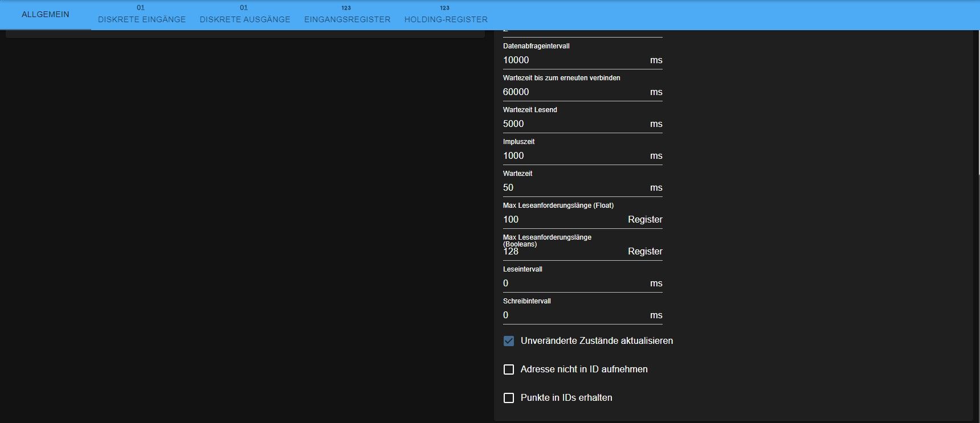Image resolution: width=980 pixels, height=423 pixels.
Task: Click Register unit of Booleans request length
Action: click(645, 252)
